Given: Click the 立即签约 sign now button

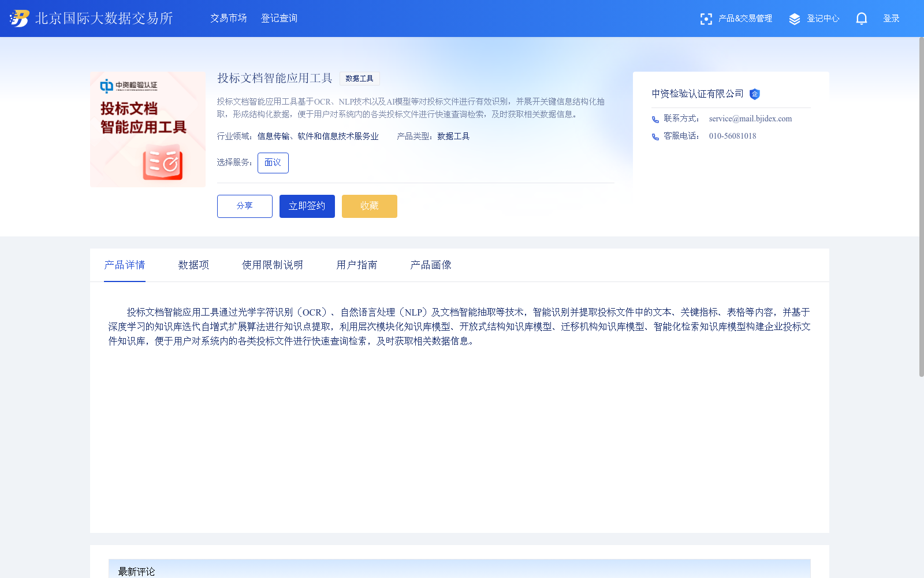Looking at the screenshot, I should [307, 206].
